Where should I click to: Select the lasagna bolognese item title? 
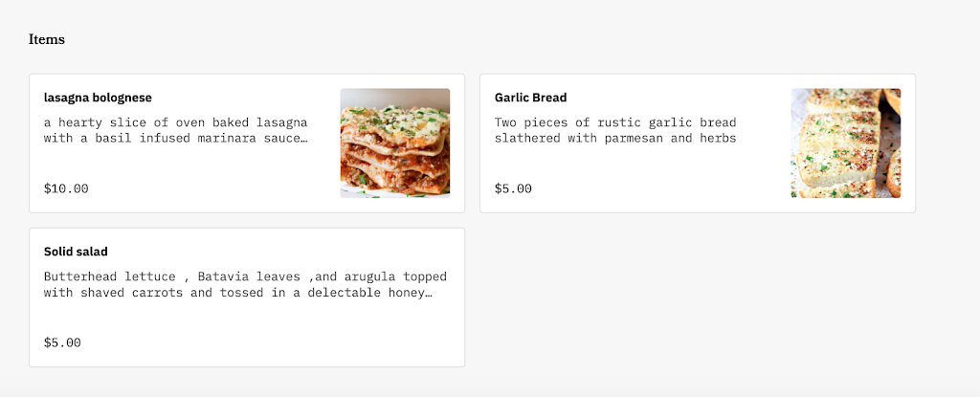click(98, 98)
